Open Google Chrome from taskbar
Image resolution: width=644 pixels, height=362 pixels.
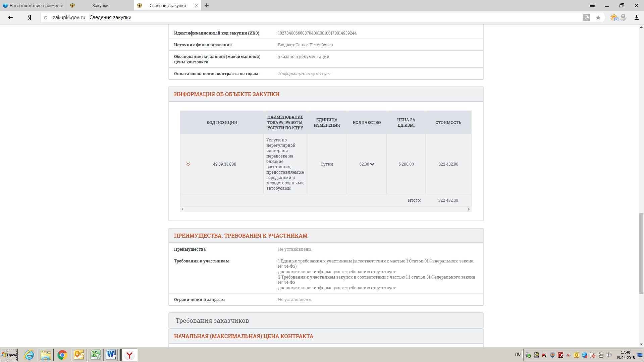(x=62, y=355)
